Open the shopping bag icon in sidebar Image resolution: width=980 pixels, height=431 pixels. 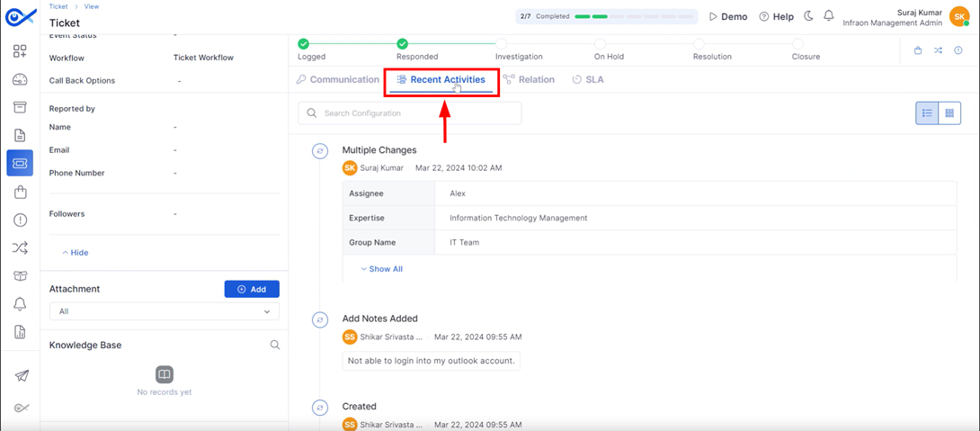coord(20,193)
